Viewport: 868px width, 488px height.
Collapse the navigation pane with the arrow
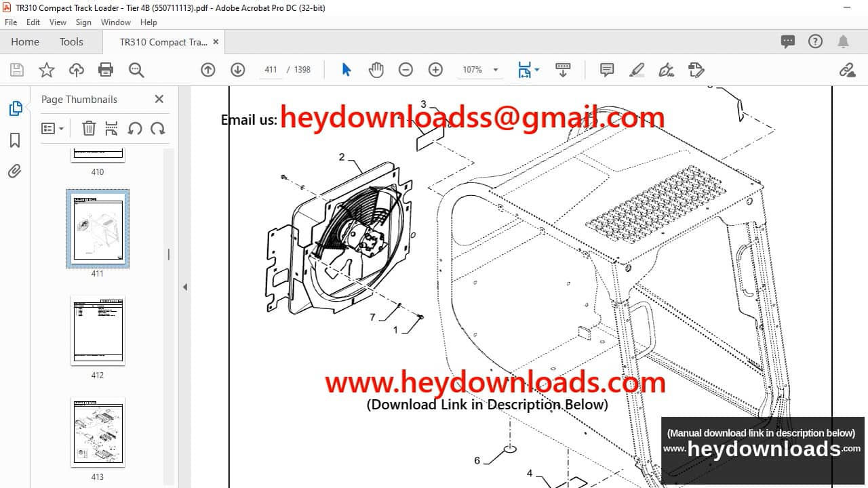(185, 287)
